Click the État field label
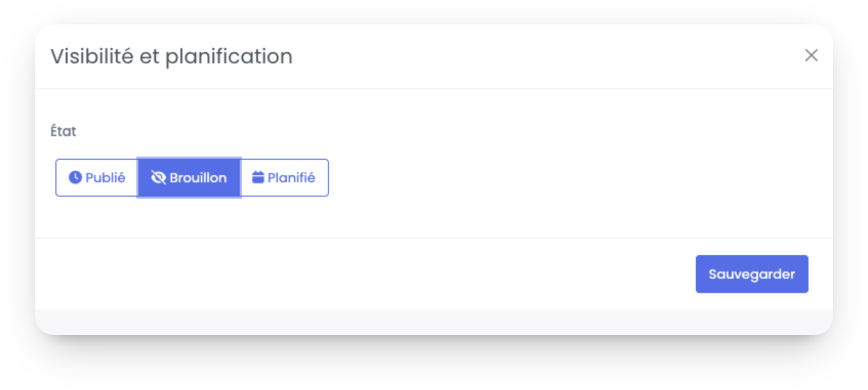The image size is (868, 390). [x=63, y=131]
